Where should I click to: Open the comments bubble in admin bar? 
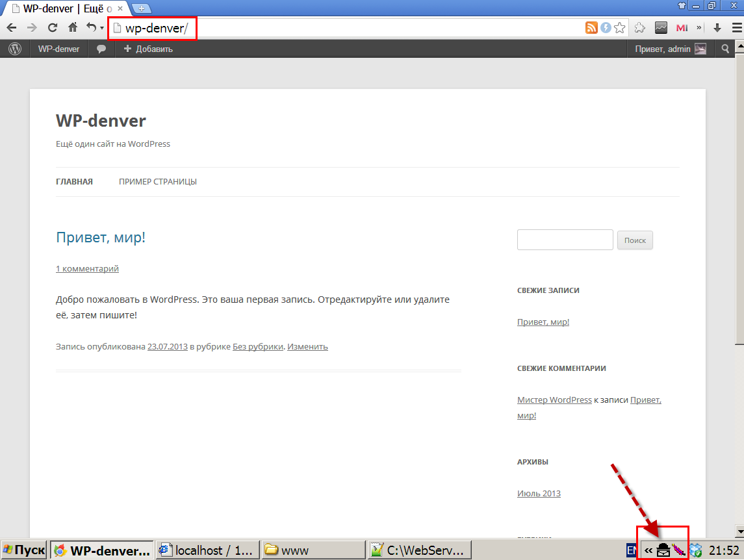(x=101, y=49)
